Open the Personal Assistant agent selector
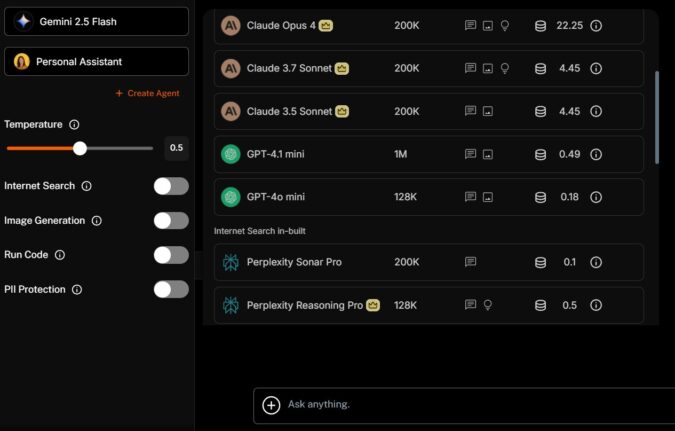This screenshot has width=675, height=431. click(96, 62)
